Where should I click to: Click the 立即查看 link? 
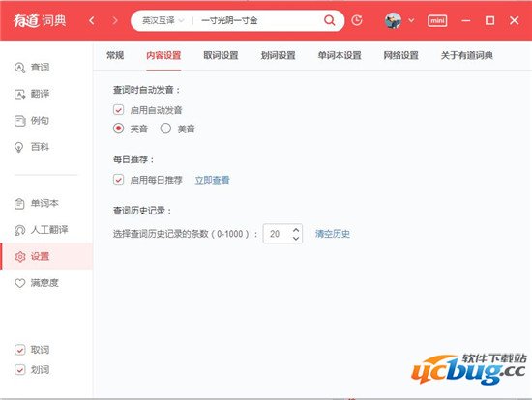click(213, 180)
